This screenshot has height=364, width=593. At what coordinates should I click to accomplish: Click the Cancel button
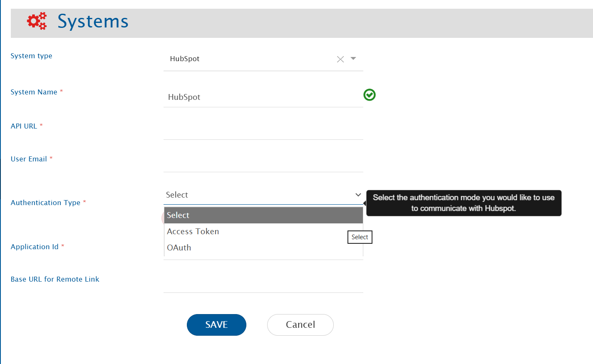coord(300,324)
